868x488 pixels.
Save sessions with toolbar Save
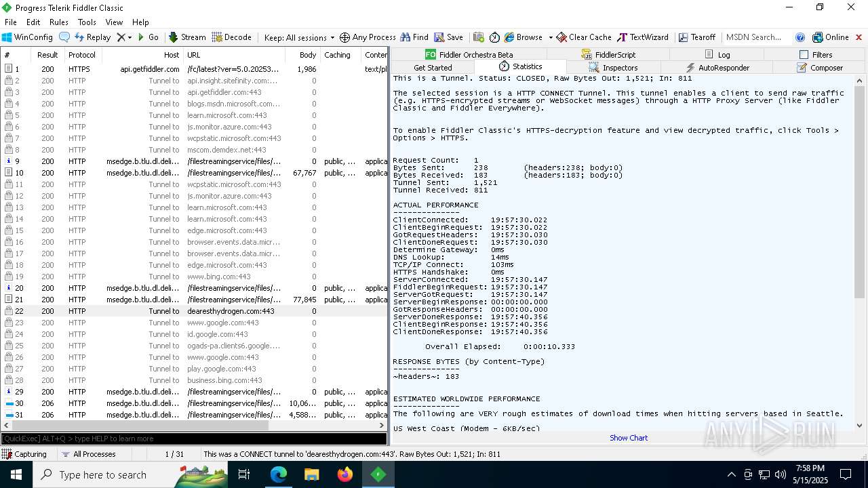(x=449, y=37)
